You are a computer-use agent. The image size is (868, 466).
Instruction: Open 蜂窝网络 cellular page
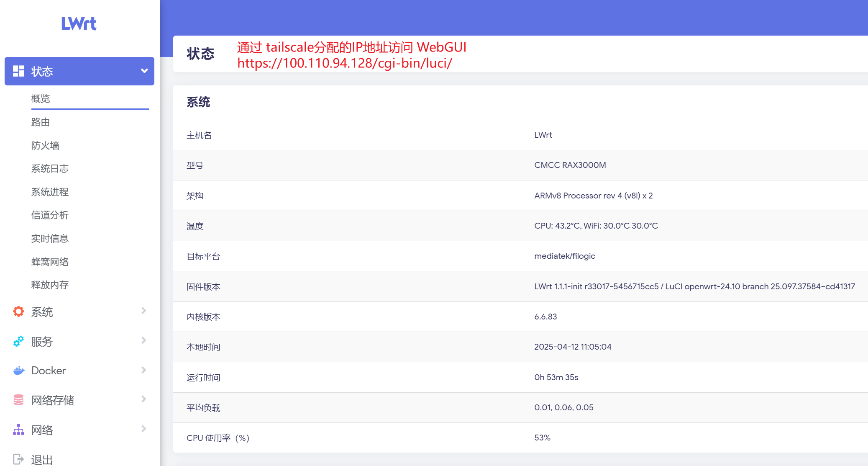point(50,262)
